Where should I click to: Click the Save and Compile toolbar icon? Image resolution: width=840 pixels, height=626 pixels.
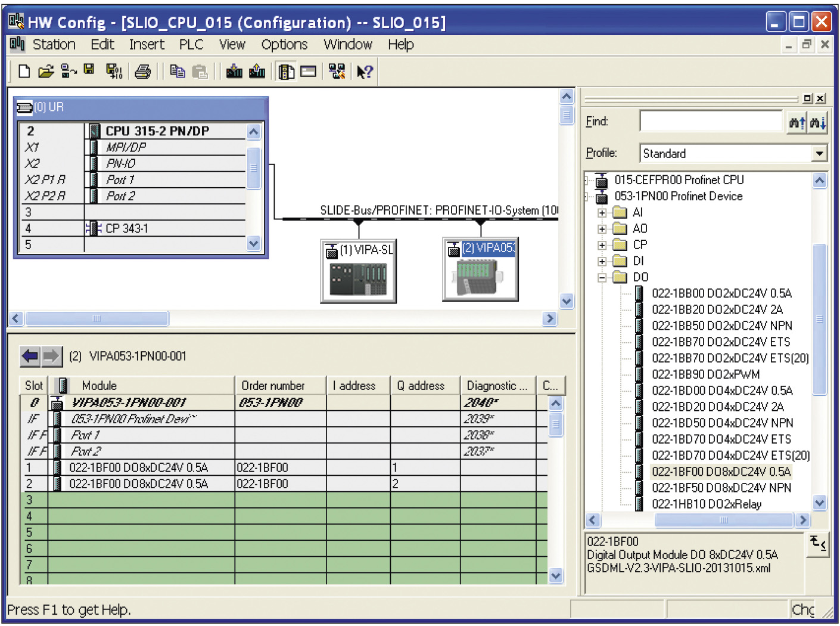point(114,72)
